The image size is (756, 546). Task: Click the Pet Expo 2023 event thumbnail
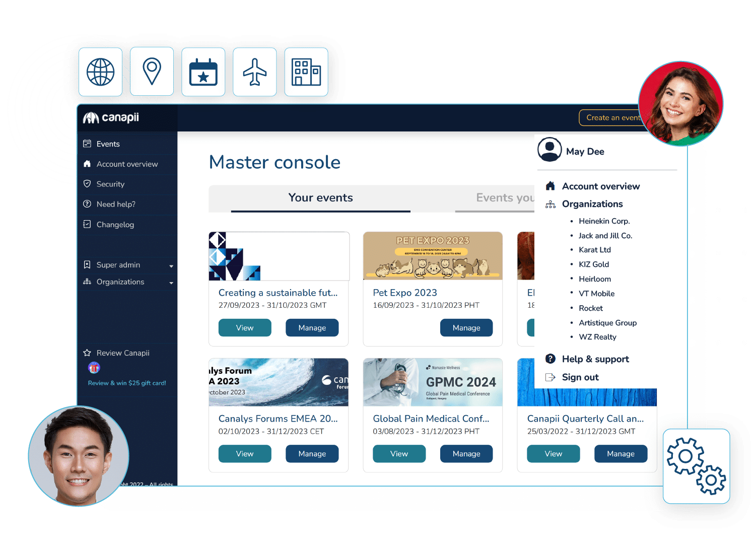point(432,256)
